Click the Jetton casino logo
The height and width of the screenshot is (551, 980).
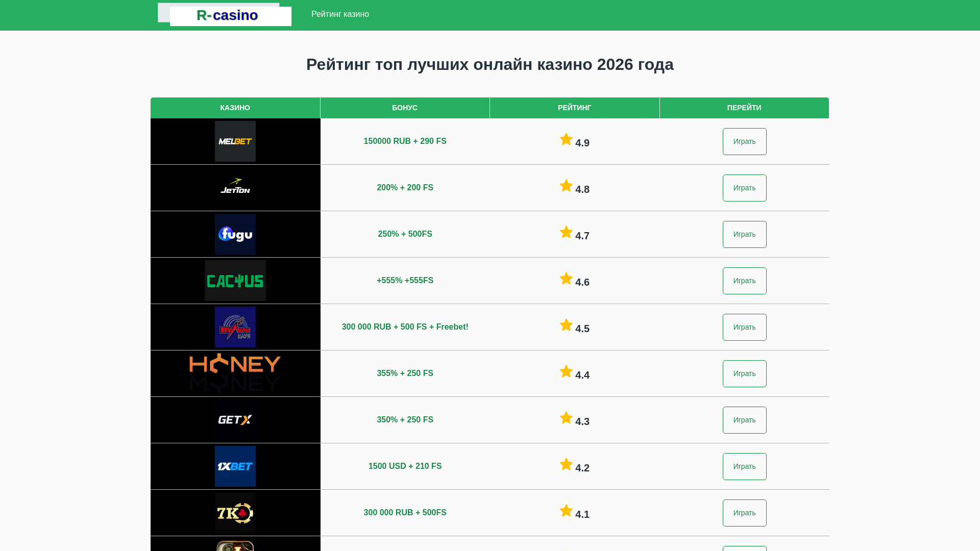pos(235,188)
